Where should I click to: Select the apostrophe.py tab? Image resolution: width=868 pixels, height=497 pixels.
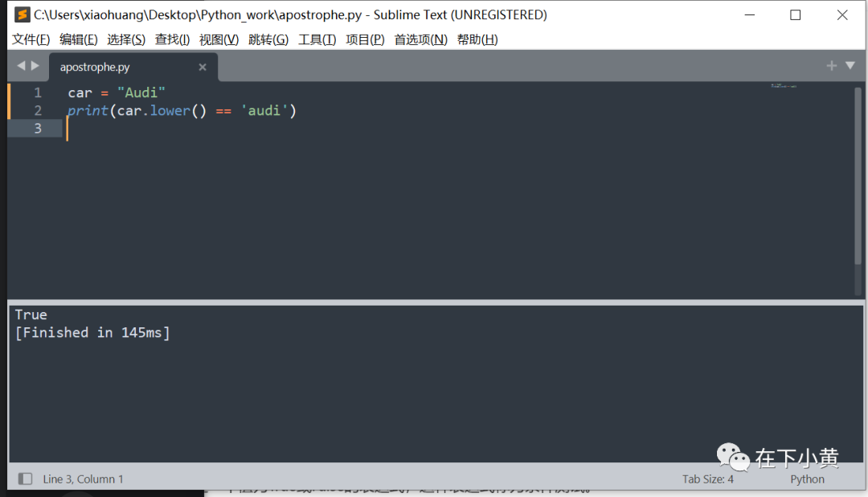point(133,67)
